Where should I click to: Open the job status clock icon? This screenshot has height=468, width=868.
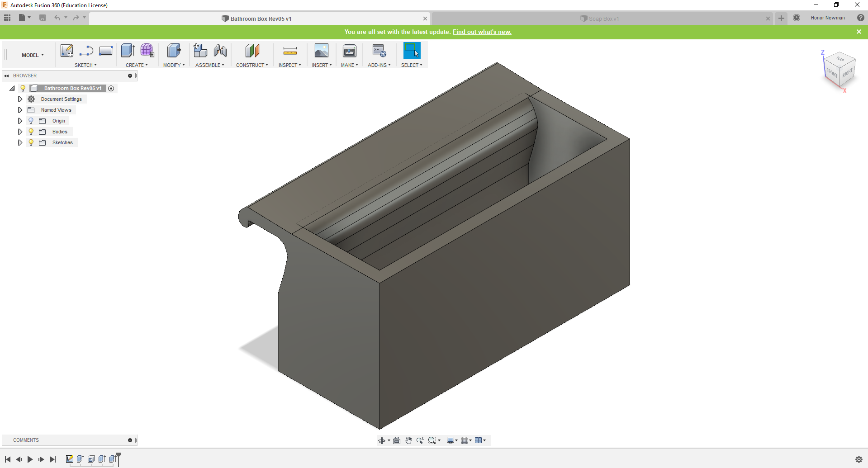point(797,18)
